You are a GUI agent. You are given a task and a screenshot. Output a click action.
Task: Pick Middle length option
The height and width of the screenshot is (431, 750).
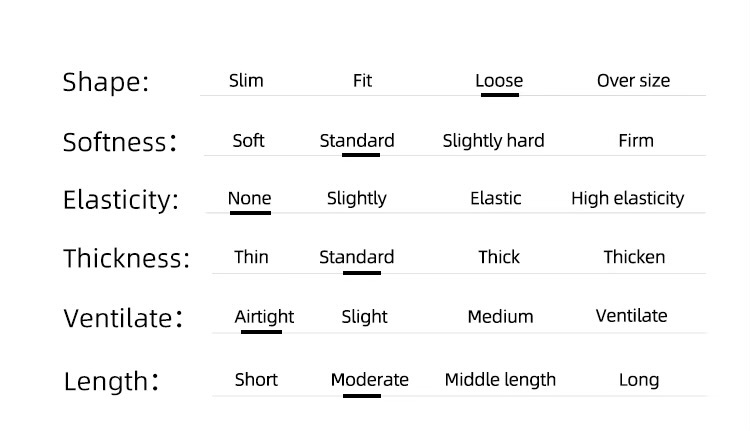point(500,379)
